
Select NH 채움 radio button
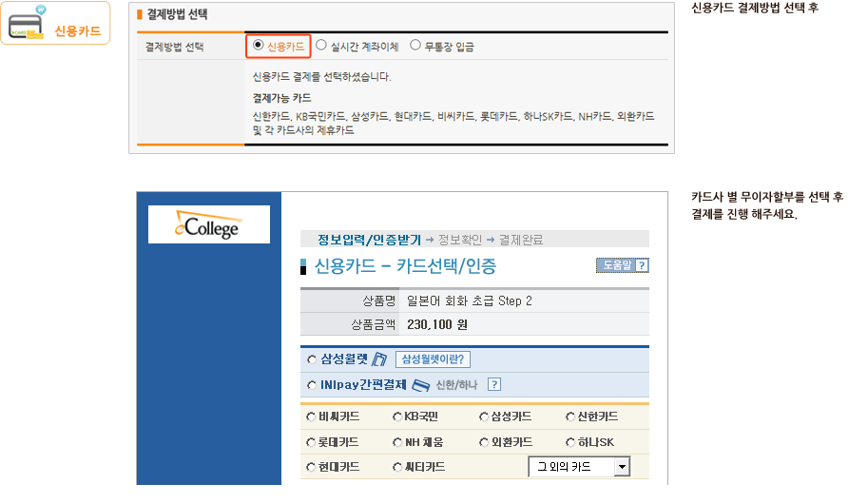tap(396, 442)
